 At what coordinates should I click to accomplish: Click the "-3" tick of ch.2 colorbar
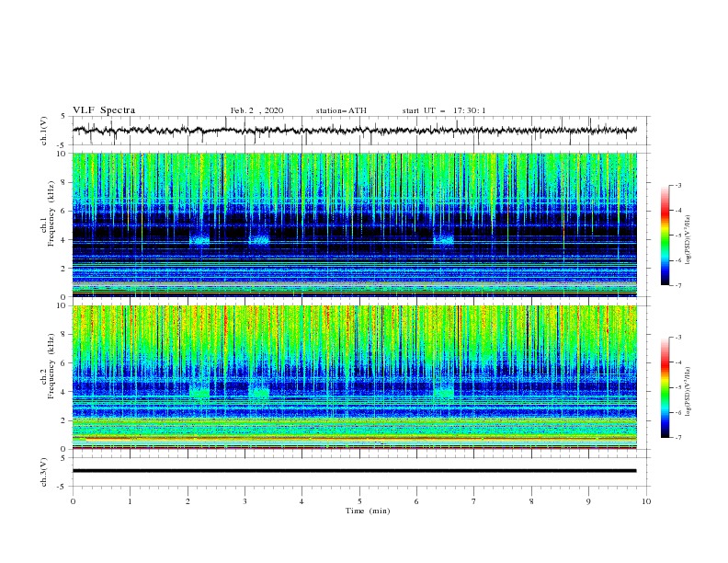tap(678, 338)
